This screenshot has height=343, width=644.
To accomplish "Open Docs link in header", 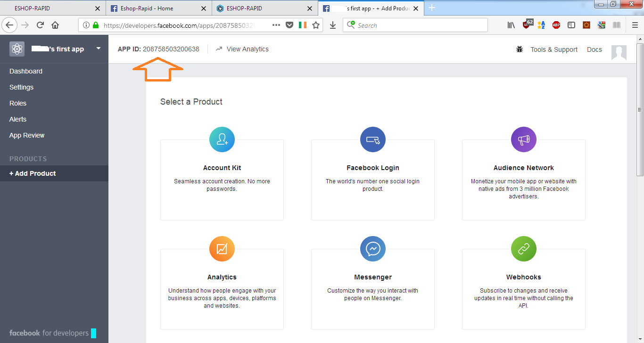I will (594, 49).
